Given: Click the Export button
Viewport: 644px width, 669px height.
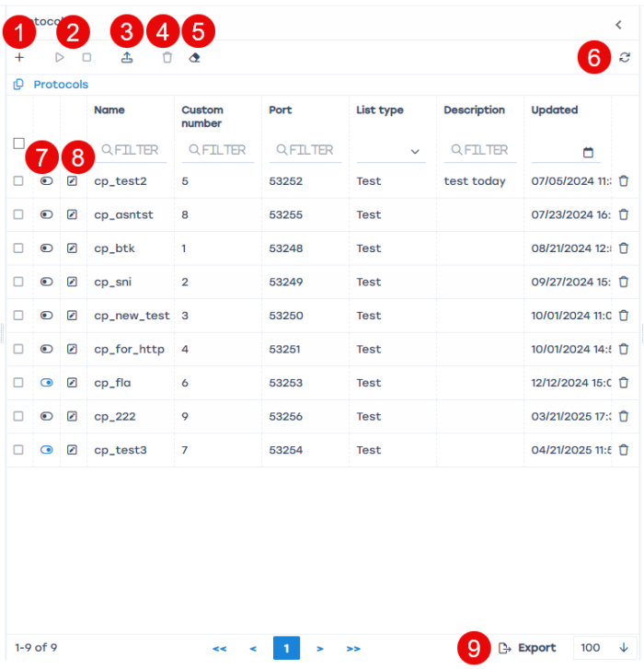Looking at the screenshot, I should coord(527,648).
